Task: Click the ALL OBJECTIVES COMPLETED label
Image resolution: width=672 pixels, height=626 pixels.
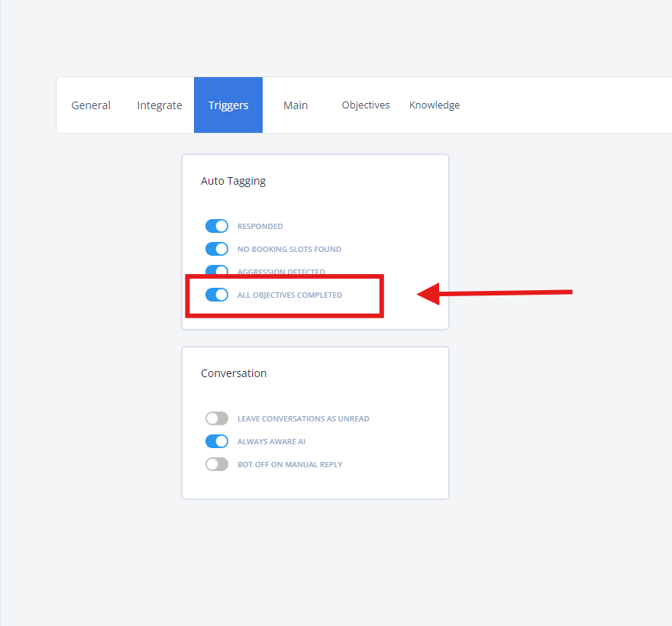Action: (289, 295)
